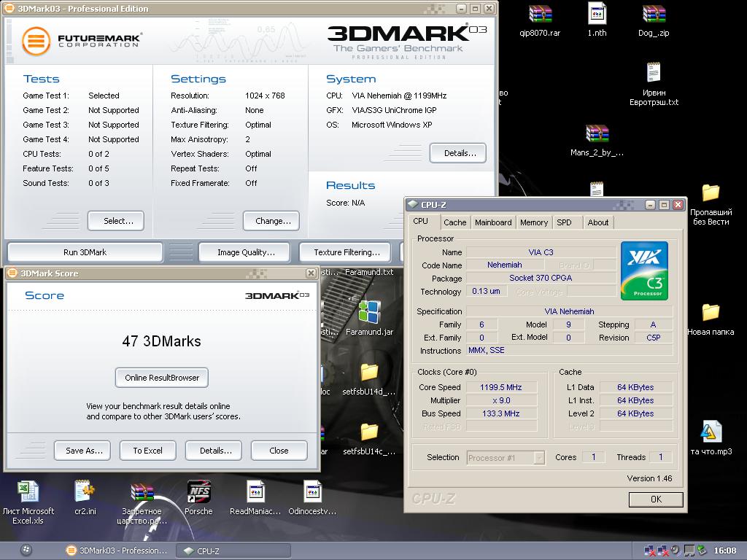
Task: Click Details... button under System
Action: tap(458, 153)
